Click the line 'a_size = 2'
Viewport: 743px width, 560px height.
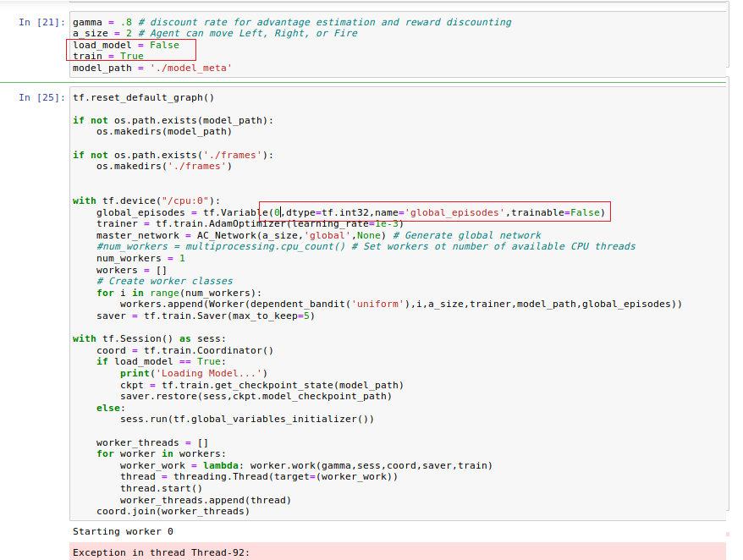coord(215,34)
